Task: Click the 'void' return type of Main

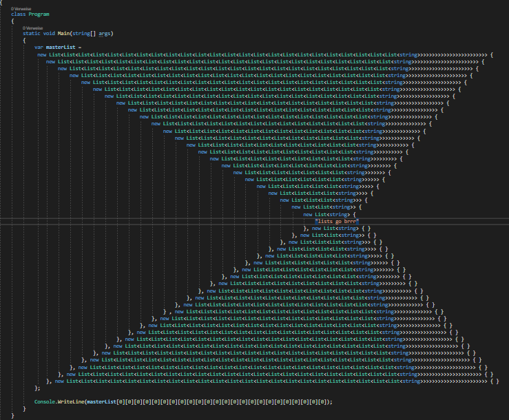Action: 49,34
